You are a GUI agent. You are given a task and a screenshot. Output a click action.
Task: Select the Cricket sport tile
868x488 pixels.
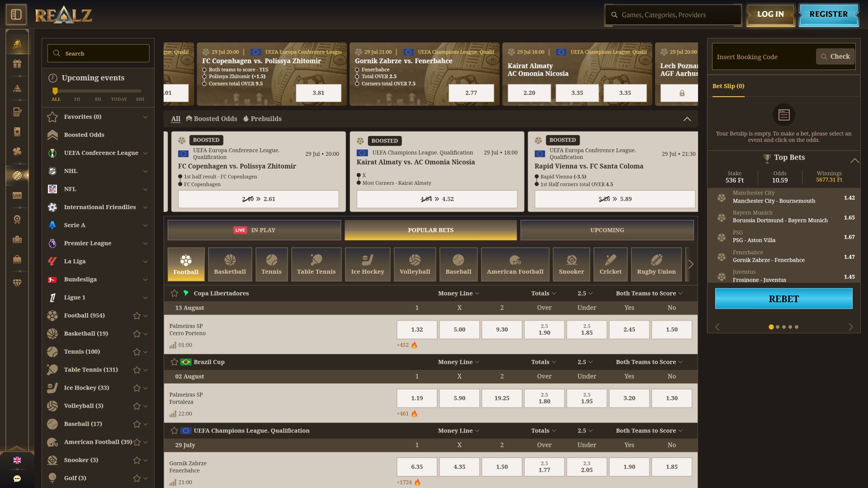coord(610,264)
